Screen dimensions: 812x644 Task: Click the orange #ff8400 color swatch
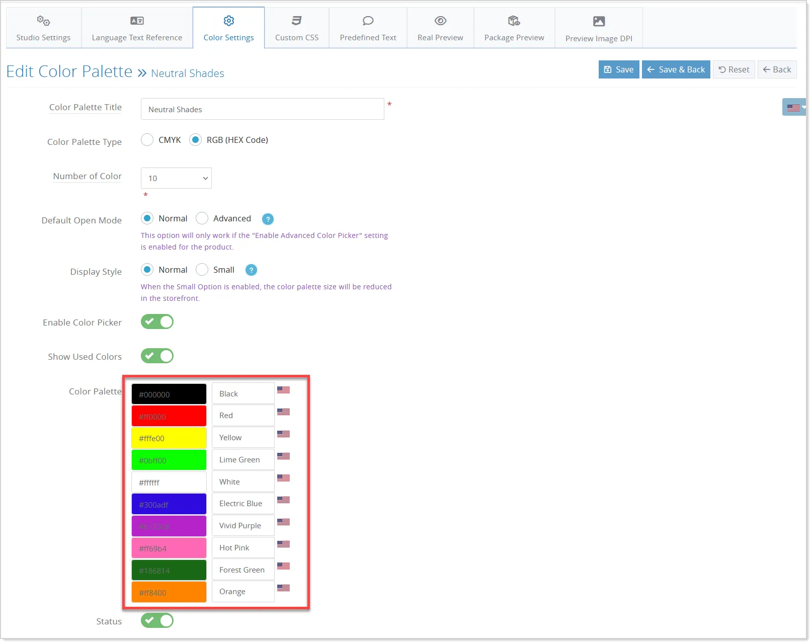[x=169, y=592]
